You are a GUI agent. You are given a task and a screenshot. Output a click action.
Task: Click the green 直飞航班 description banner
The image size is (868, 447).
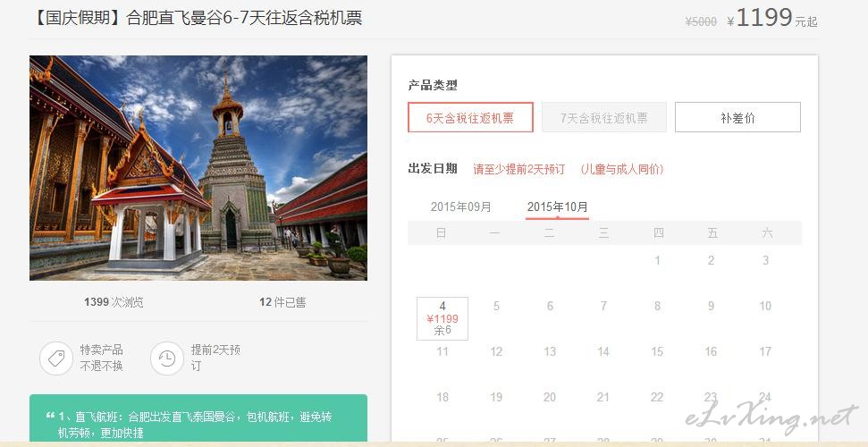198,418
